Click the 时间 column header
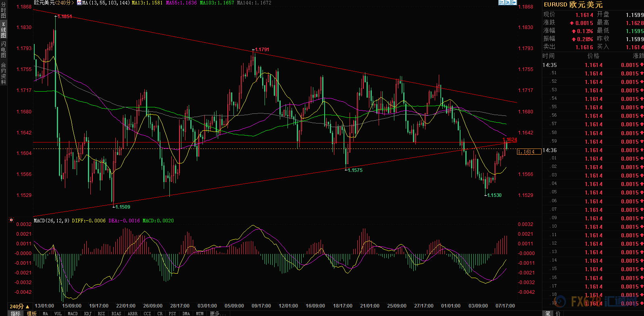 pyautogui.click(x=548, y=56)
